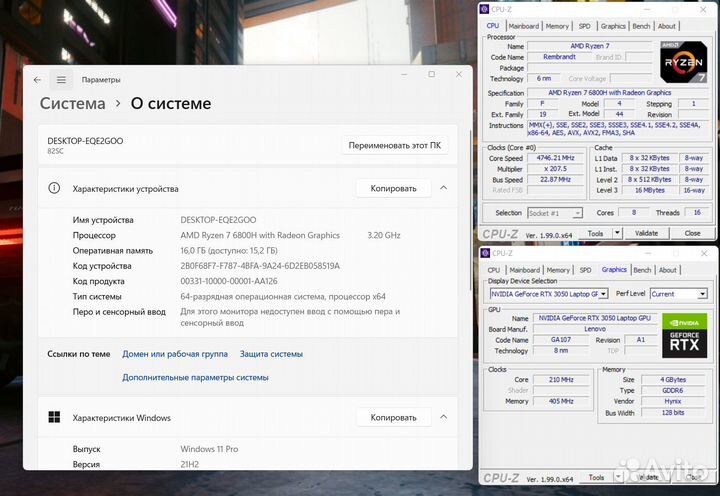Image resolution: width=720 pixels, height=496 pixels.
Task: Open the Display Device Selection dropdown
Action: click(x=604, y=294)
